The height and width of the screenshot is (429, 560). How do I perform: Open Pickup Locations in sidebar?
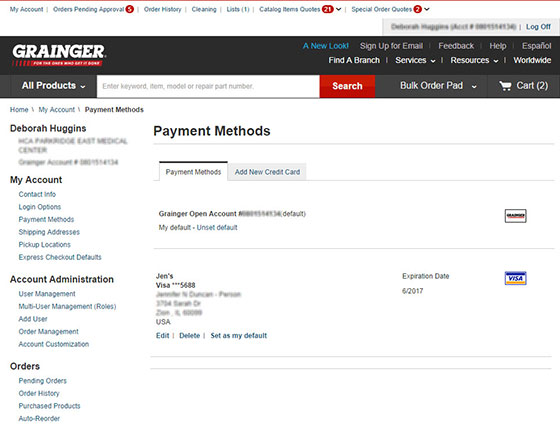click(x=44, y=245)
